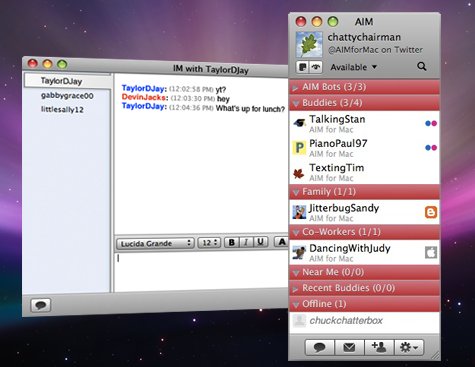Collapse the Near Me group
Image resolution: width=475 pixels, height=367 pixels.
point(296,273)
